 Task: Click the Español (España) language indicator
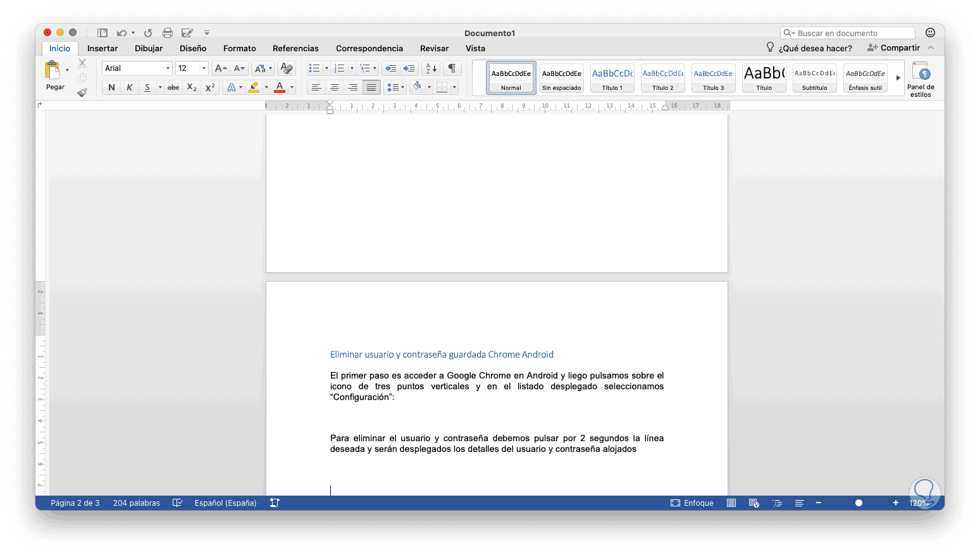(x=225, y=503)
